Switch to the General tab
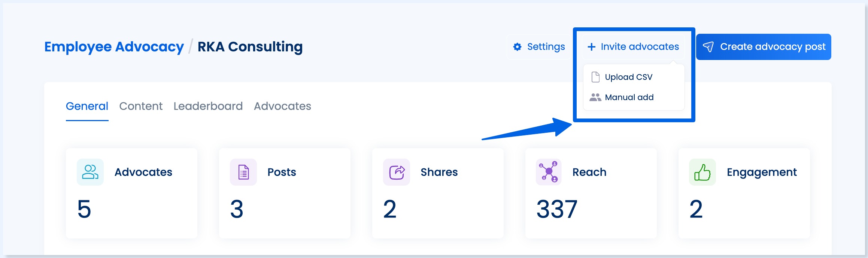This screenshot has height=258, width=868. [x=87, y=106]
